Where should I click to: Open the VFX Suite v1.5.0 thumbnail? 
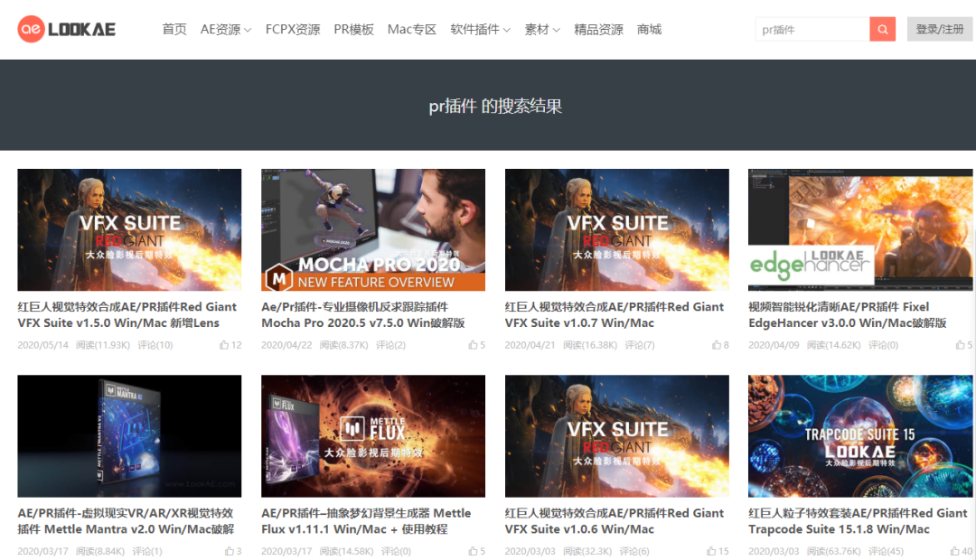(x=129, y=229)
